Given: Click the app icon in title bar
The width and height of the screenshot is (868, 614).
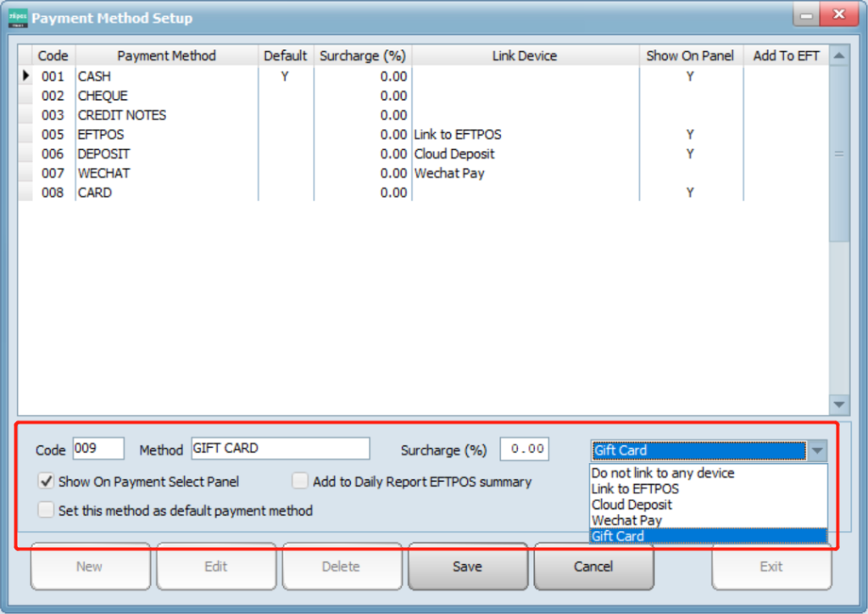Looking at the screenshot, I should (18, 18).
